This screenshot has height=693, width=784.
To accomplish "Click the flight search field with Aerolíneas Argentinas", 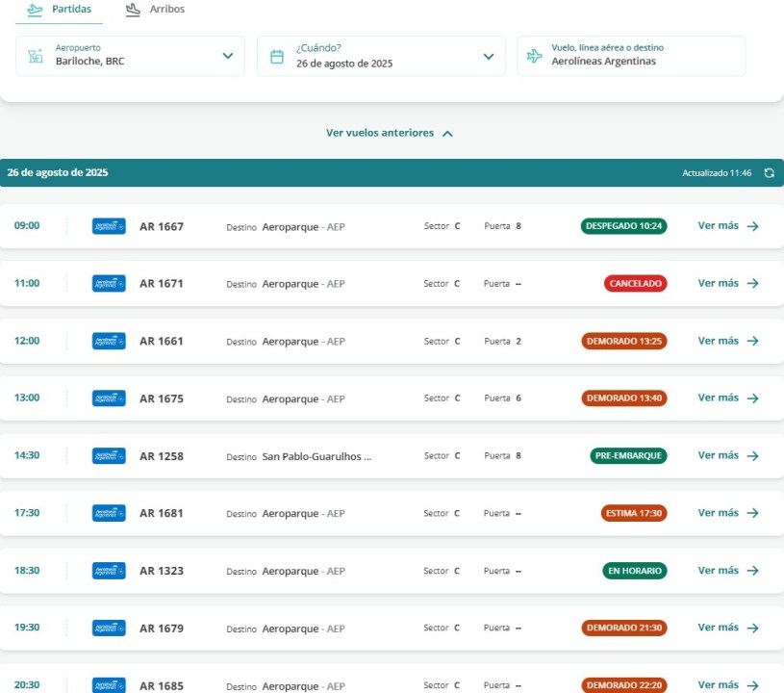I will click(631, 56).
